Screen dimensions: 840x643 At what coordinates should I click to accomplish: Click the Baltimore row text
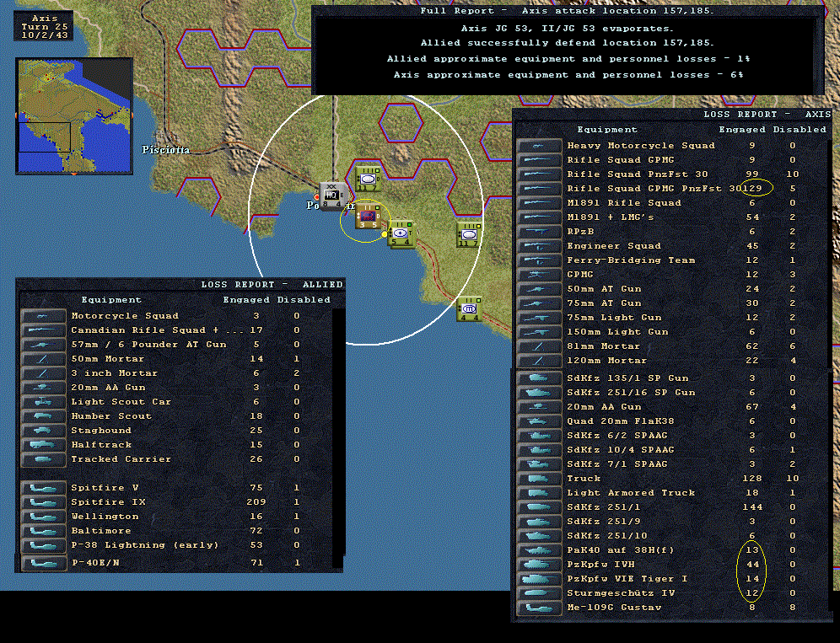coord(101,531)
